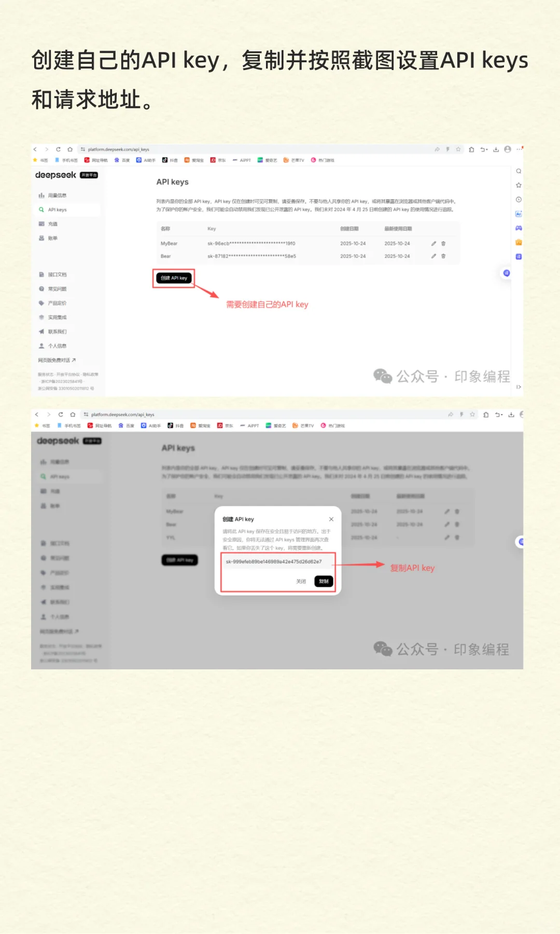
Task: Click the AI icon in first screenshot's right sidebar
Action: pyautogui.click(x=519, y=214)
